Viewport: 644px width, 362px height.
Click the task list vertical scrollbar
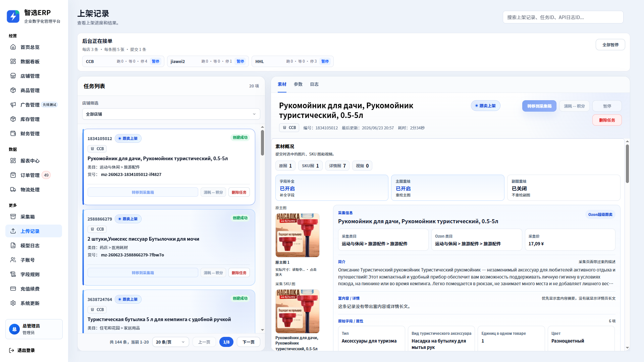point(262,143)
